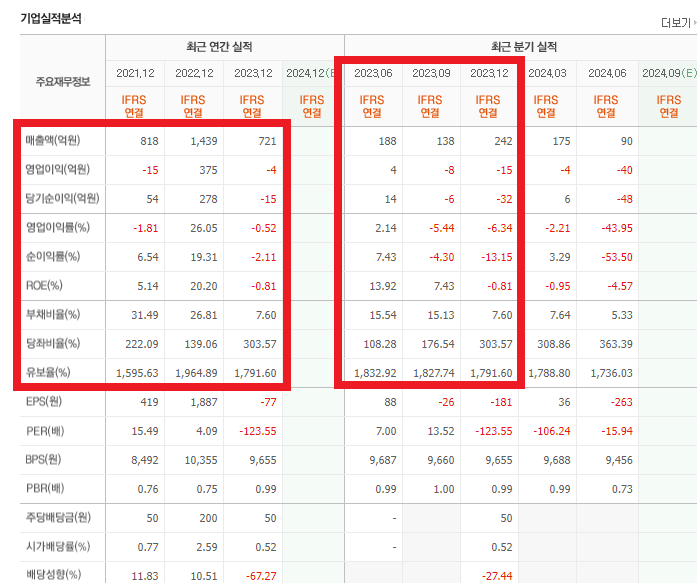Click the PBR(배) row label
Screen dimensions: 697x583
[x=45, y=489]
